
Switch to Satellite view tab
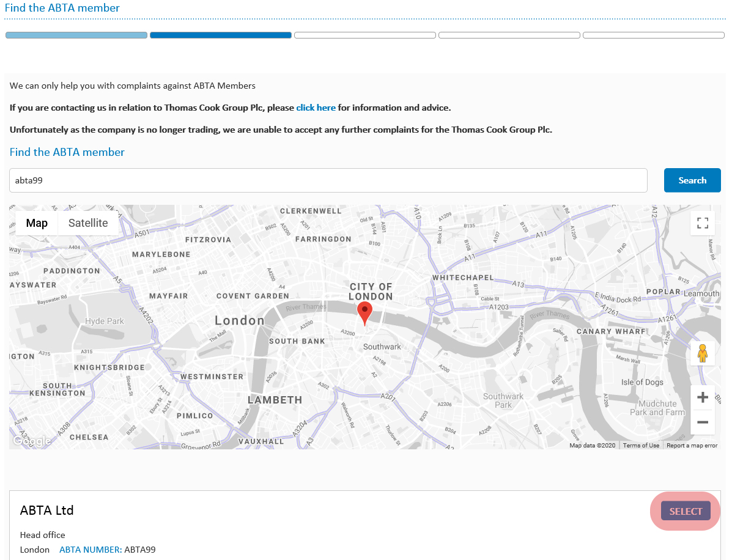click(x=88, y=223)
